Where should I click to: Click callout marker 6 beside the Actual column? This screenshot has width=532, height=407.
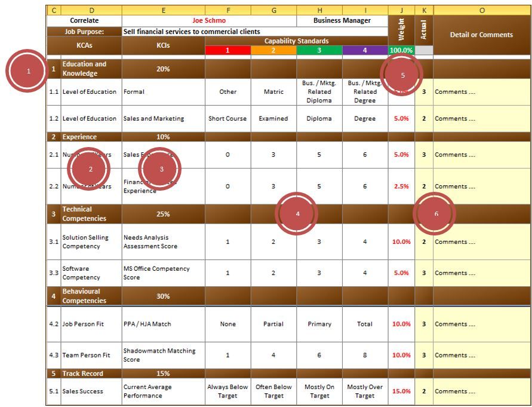click(436, 213)
